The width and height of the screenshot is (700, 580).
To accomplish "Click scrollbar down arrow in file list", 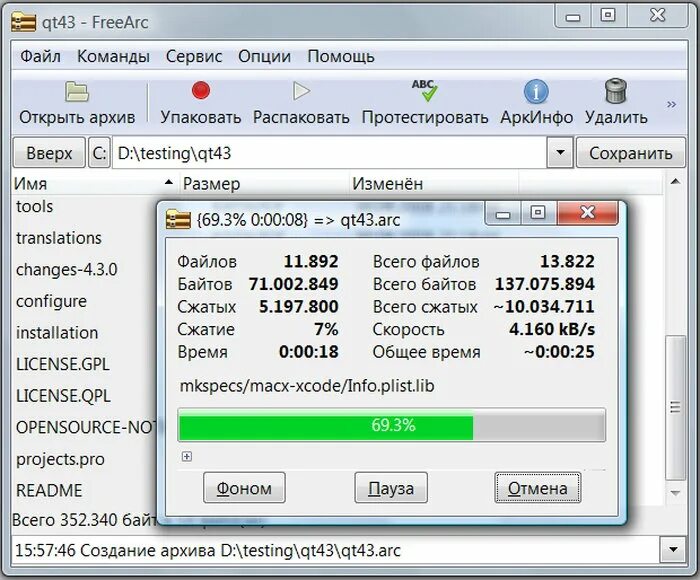I will tap(675, 493).
